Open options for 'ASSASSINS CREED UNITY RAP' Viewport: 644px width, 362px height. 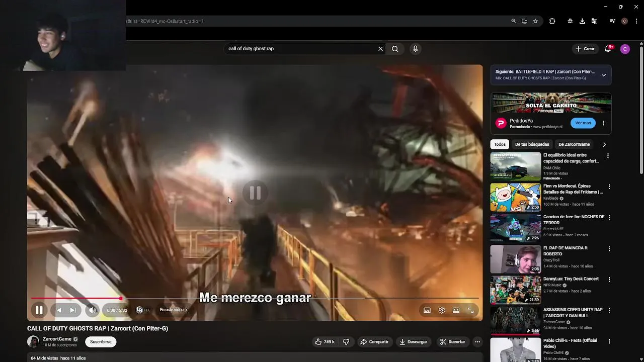click(x=609, y=310)
